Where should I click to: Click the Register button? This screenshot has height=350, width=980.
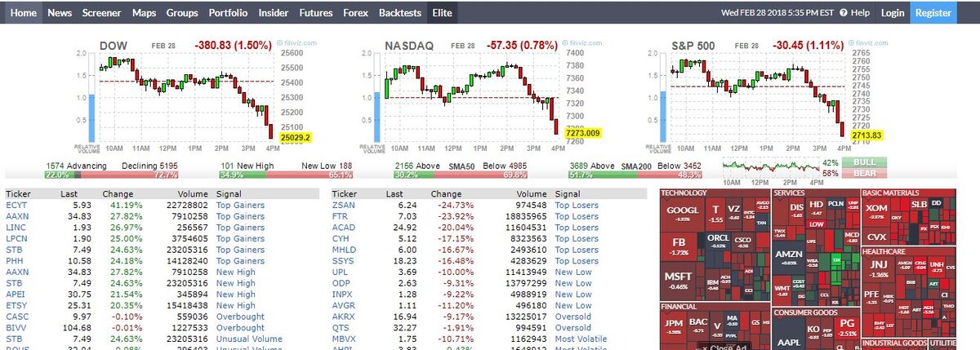tap(933, 13)
